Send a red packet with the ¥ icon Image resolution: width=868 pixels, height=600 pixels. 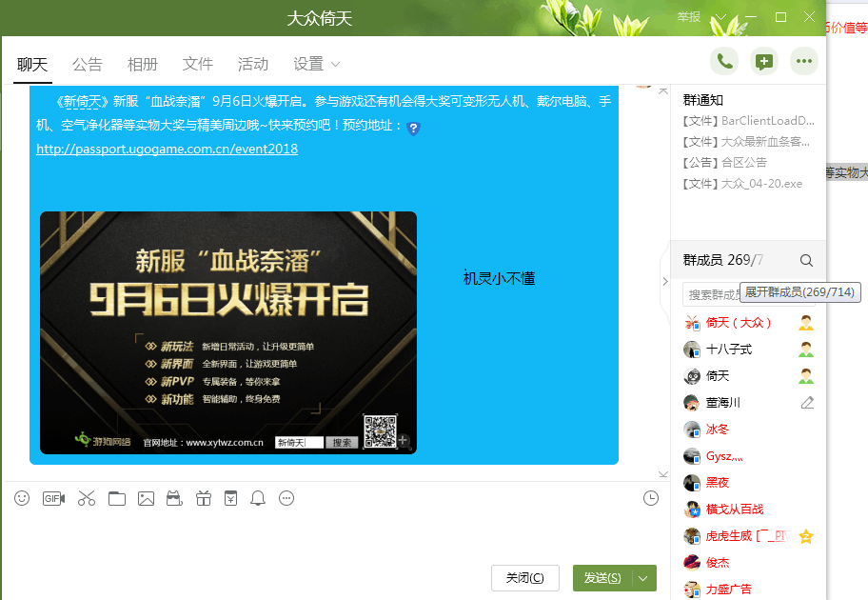point(230,498)
